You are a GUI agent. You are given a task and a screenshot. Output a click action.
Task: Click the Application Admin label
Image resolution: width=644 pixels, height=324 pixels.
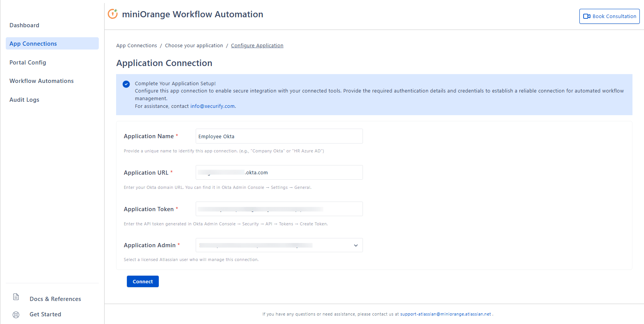point(150,245)
